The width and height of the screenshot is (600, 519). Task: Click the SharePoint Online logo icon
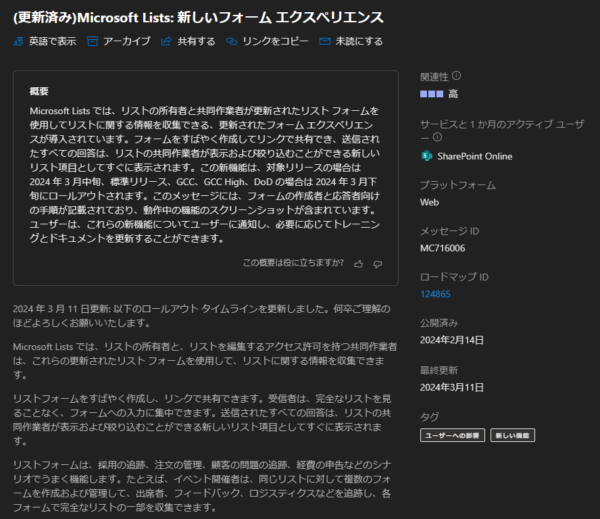point(426,156)
